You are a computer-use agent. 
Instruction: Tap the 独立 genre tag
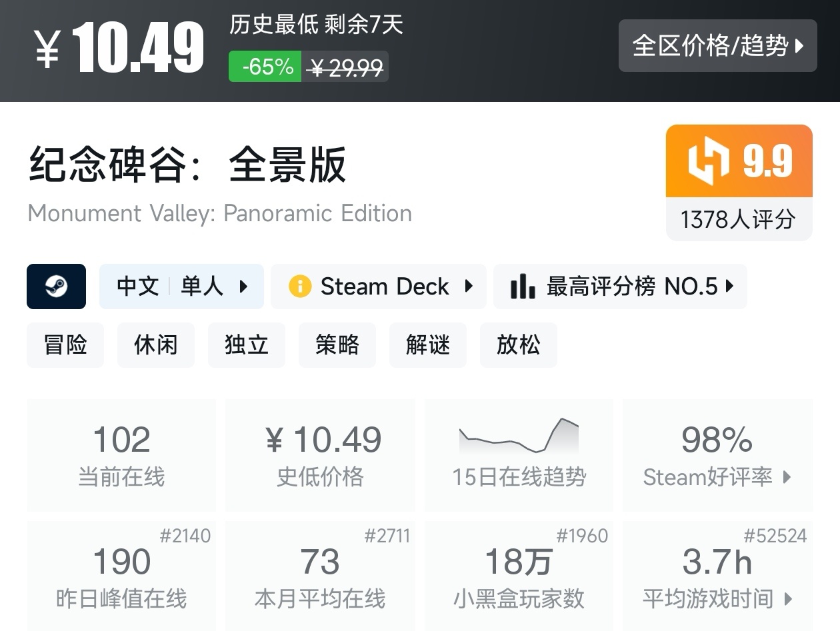247,345
